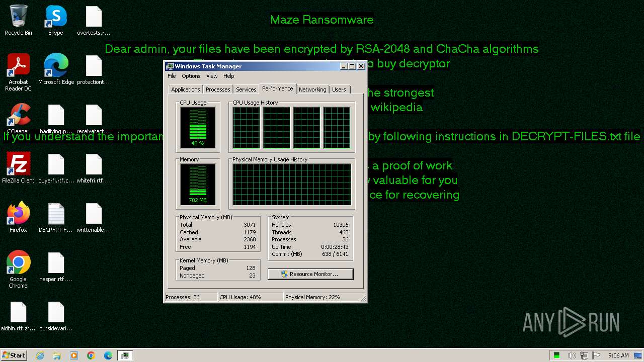
Task: Select the protectiont... file icon
Action: 94,69
